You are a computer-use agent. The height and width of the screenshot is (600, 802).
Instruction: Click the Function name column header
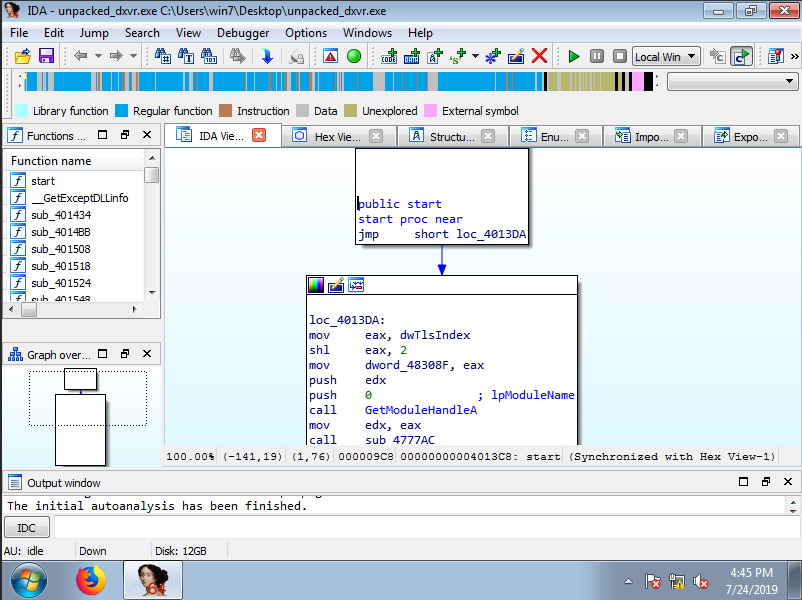tap(75, 161)
